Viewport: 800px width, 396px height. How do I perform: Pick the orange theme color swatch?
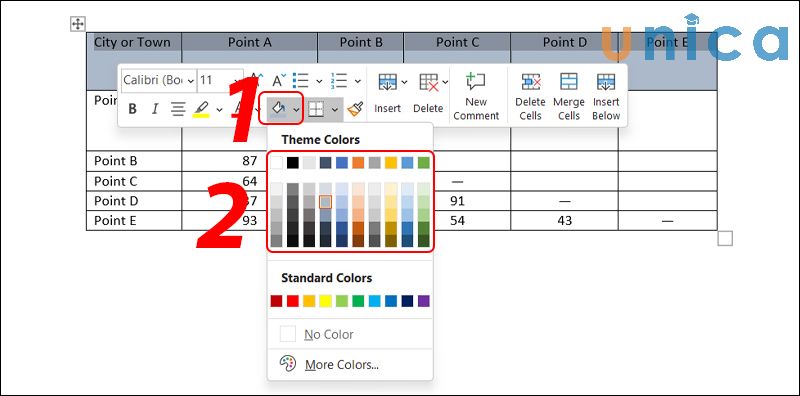[x=358, y=163]
